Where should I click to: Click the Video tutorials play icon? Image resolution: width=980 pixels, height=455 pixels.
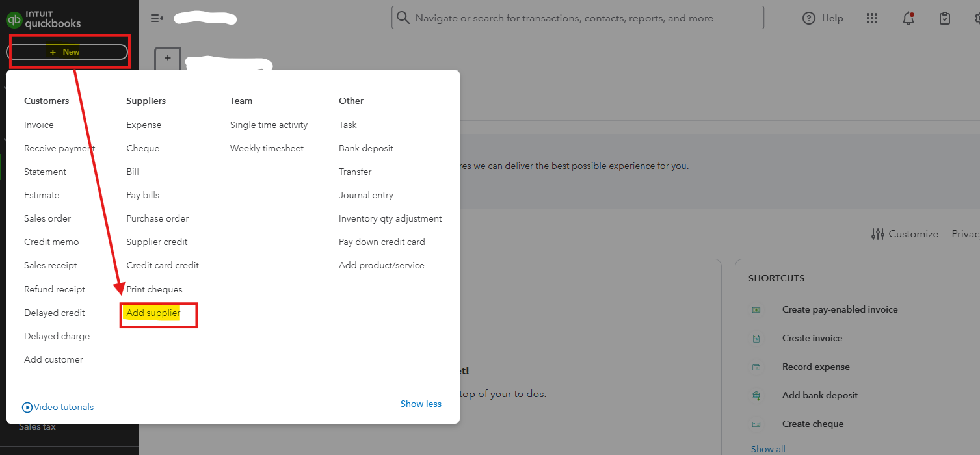(x=27, y=408)
